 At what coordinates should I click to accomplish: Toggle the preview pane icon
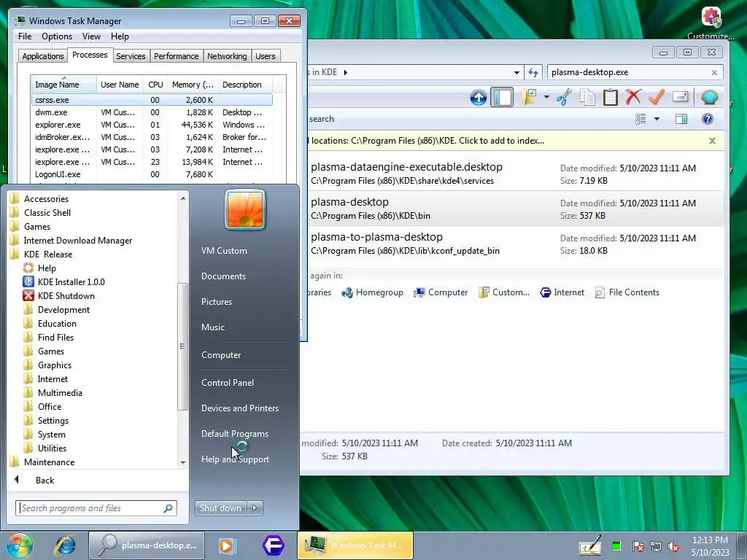pyautogui.click(x=681, y=119)
